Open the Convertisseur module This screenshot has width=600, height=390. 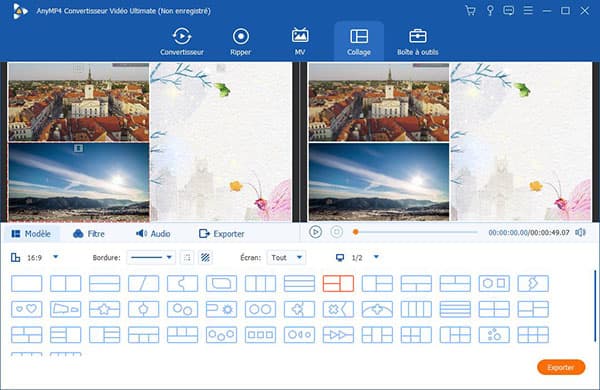click(182, 41)
